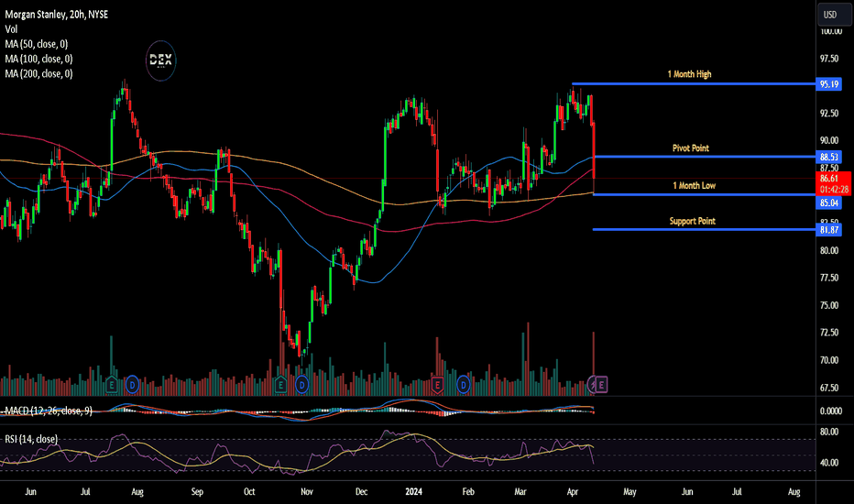Viewport: 854px width, 504px height.
Task: Click the MACD 0.0000 scale value
Action: tap(830, 411)
